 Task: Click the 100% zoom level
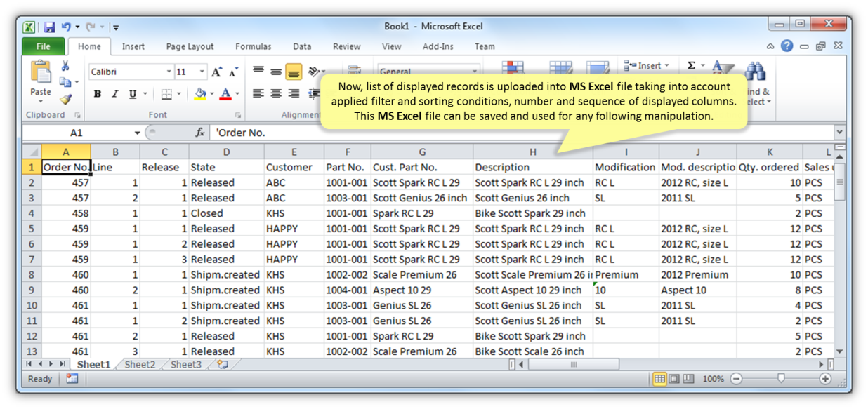pyautogui.click(x=713, y=379)
